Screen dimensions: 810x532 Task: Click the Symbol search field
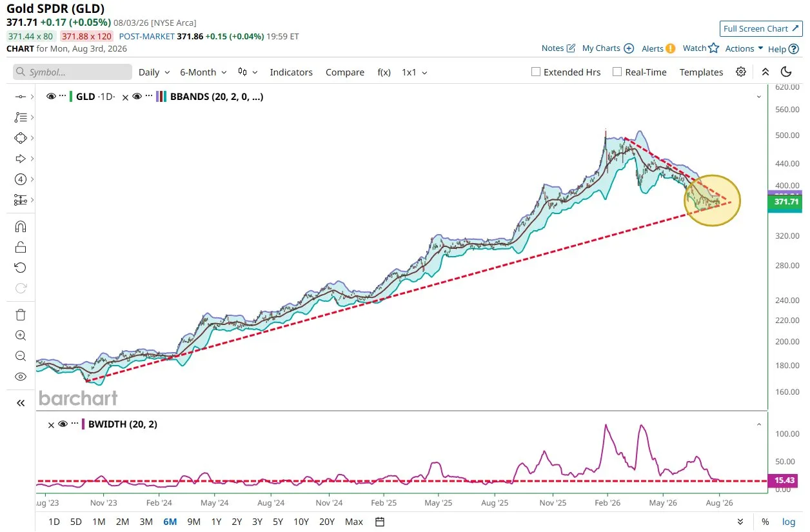[72, 72]
